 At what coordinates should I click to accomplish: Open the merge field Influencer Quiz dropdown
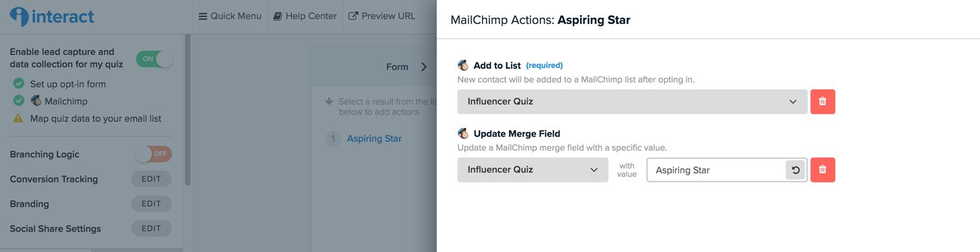point(533,169)
